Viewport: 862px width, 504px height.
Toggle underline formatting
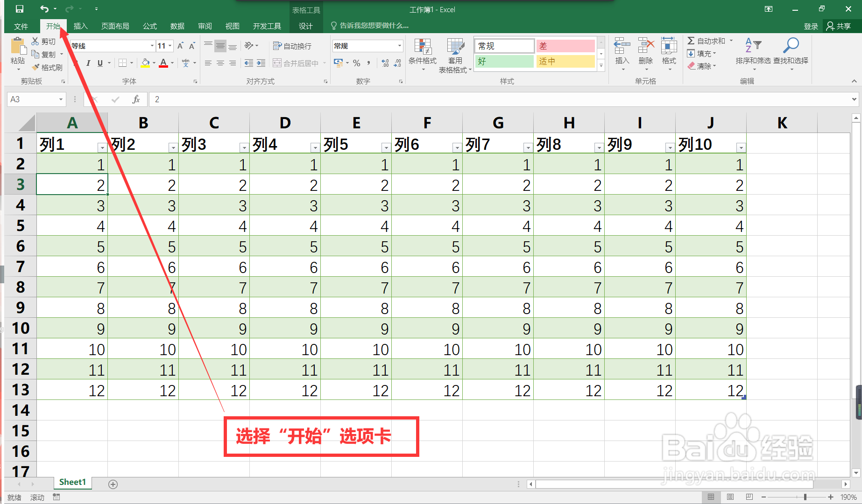tap(99, 63)
